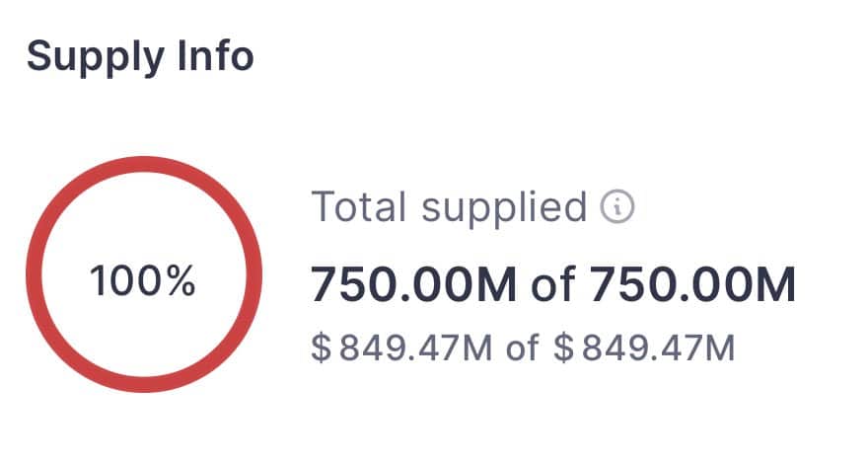Image resolution: width=868 pixels, height=465 pixels.
Task: Click the word Info in the heading
Action: point(218,56)
